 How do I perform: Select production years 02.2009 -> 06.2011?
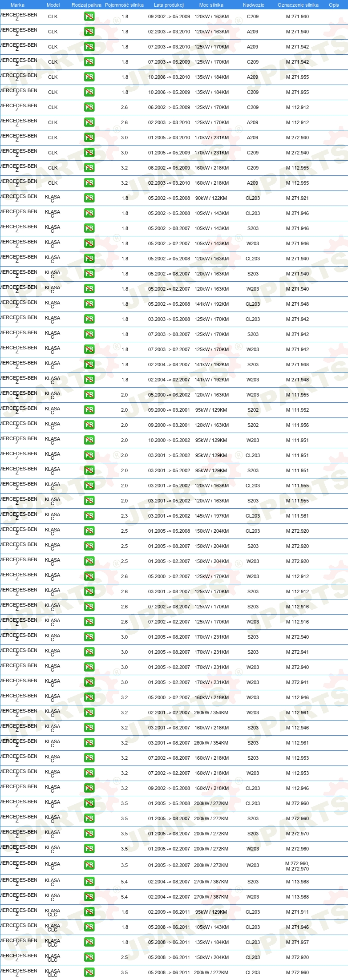(169, 912)
